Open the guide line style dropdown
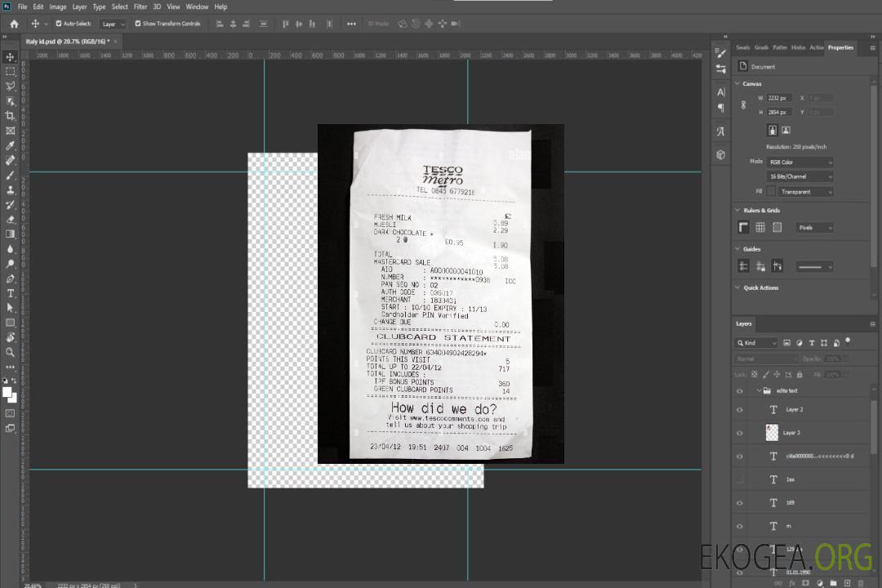 tap(815, 267)
